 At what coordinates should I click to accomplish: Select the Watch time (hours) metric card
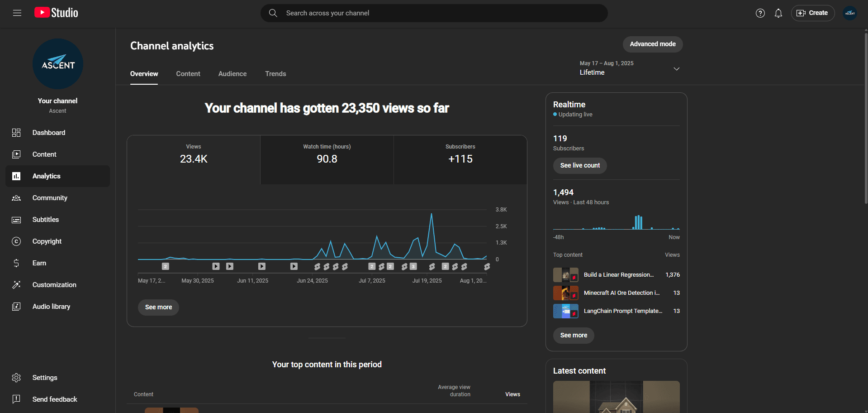pyautogui.click(x=327, y=159)
